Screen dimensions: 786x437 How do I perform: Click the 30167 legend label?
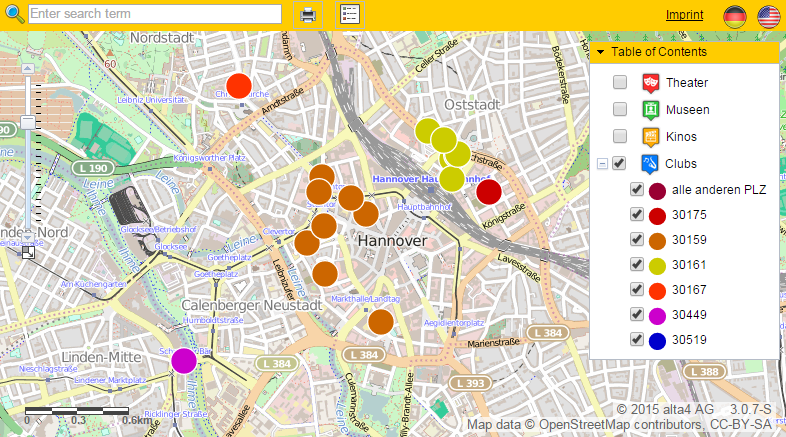point(689,290)
